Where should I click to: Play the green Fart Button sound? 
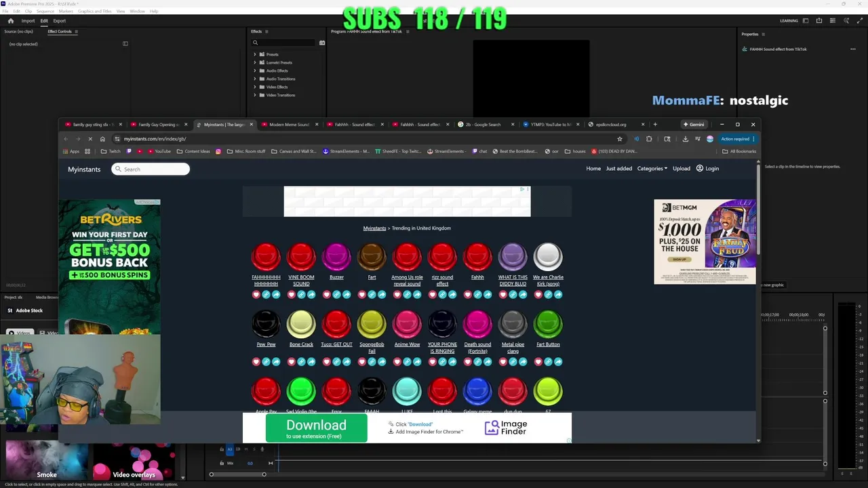(x=548, y=324)
